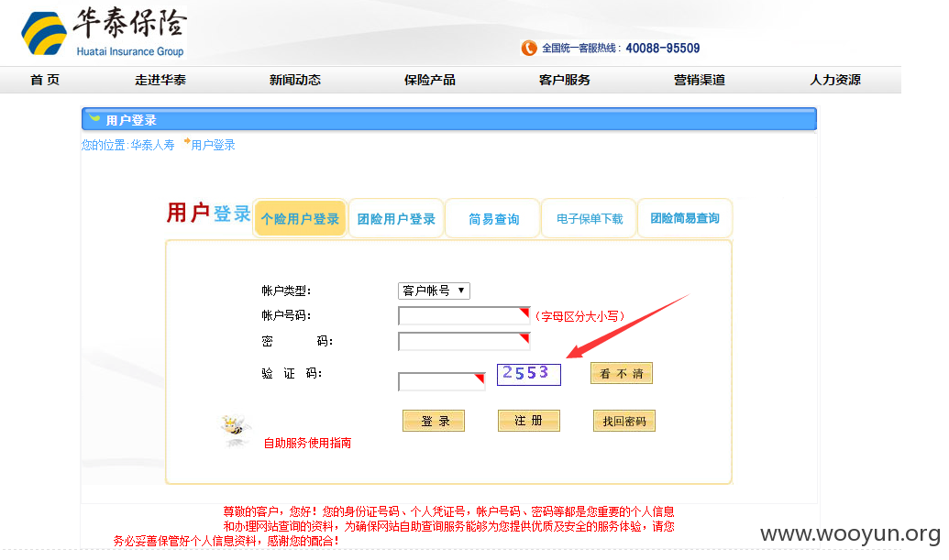
Task: Open the 人力资源 menu item
Action: coord(835,80)
